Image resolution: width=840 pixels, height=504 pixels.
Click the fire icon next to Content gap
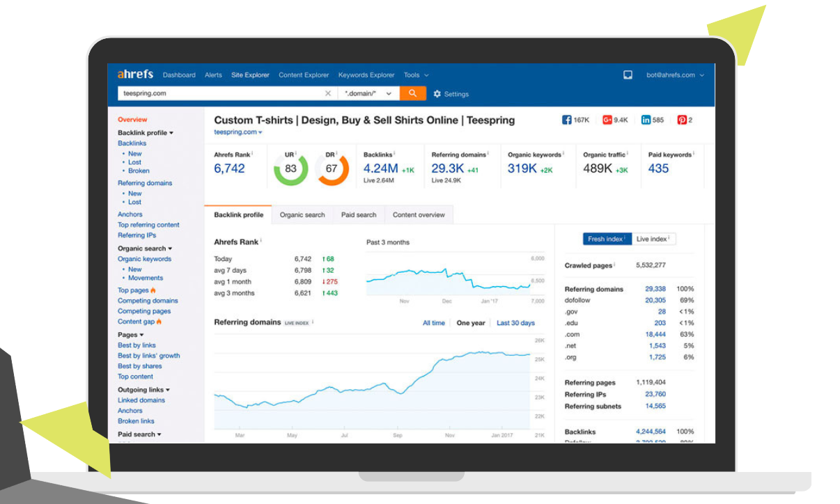159,322
